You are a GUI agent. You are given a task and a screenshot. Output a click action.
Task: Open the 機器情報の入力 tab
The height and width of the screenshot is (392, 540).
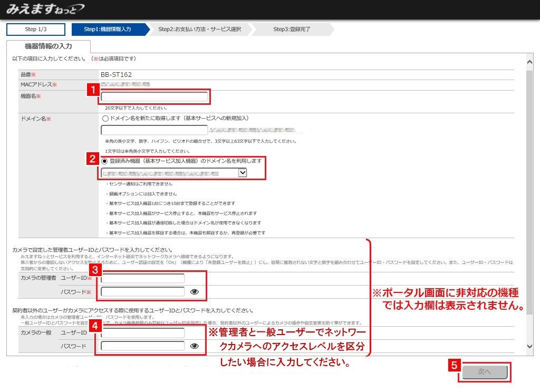point(49,46)
